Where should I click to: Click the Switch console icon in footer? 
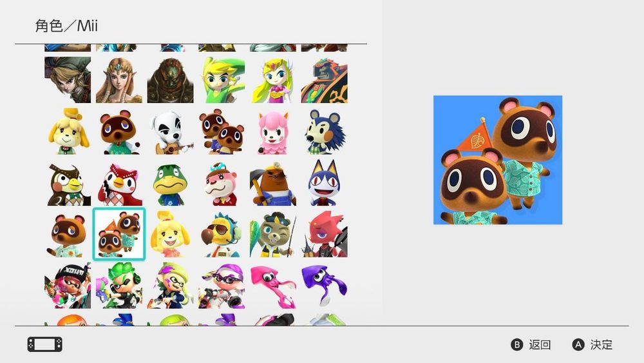point(45,344)
